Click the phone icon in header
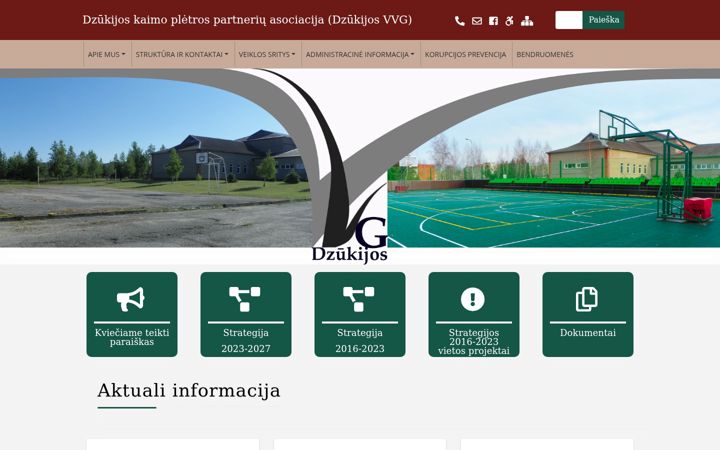 point(460,21)
